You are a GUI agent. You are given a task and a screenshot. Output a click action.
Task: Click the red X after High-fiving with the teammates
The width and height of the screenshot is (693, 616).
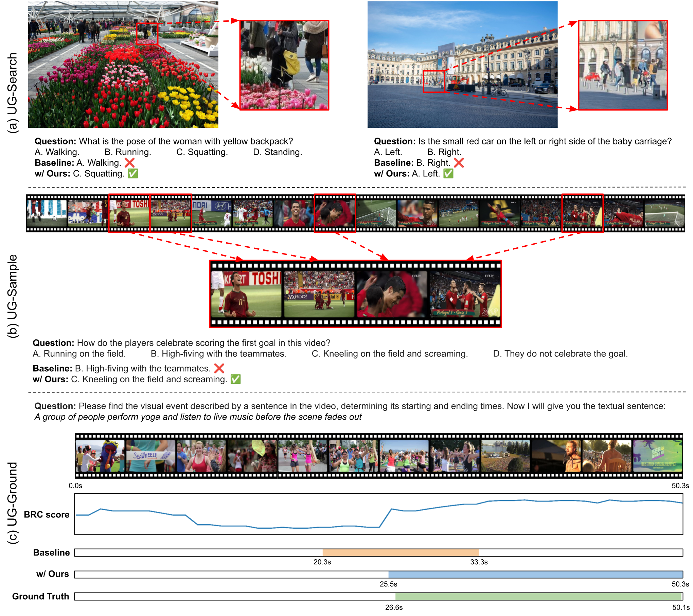pos(219,368)
